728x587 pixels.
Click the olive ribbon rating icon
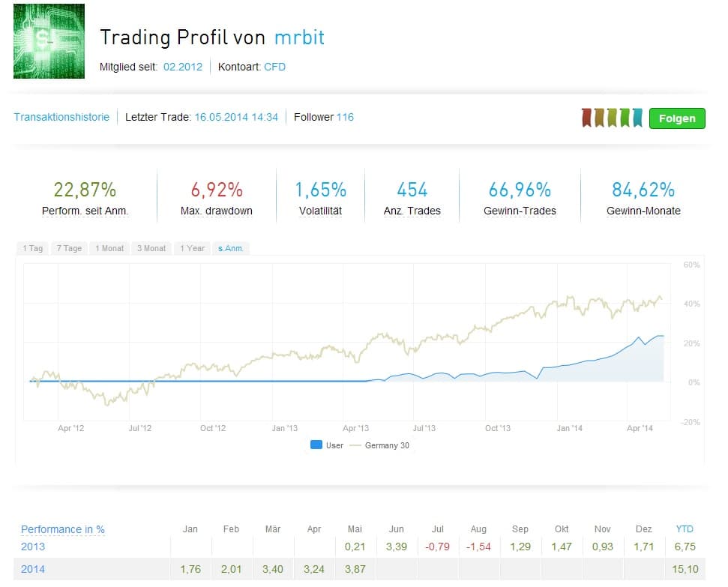(612, 118)
